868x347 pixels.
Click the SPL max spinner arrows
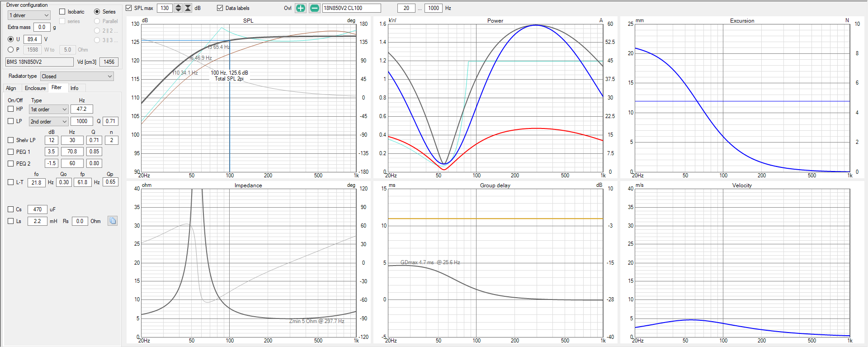point(178,8)
